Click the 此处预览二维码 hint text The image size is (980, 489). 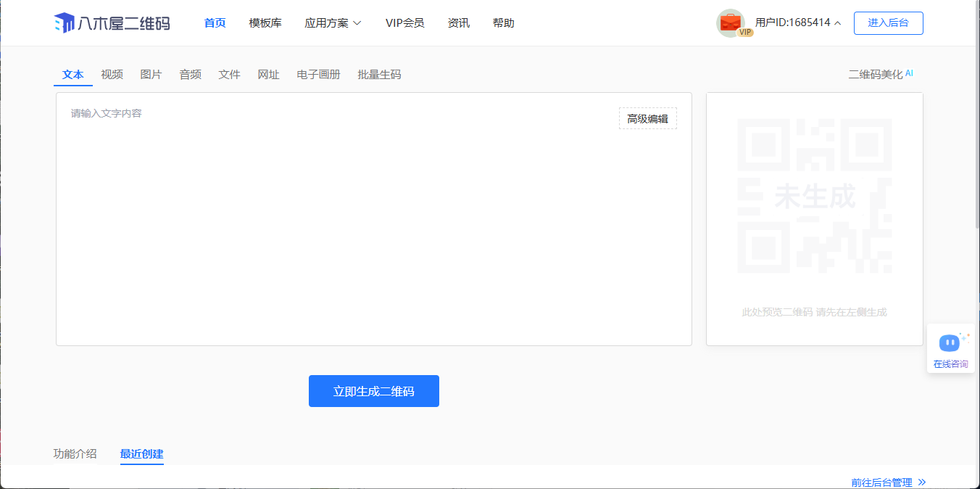(x=815, y=312)
